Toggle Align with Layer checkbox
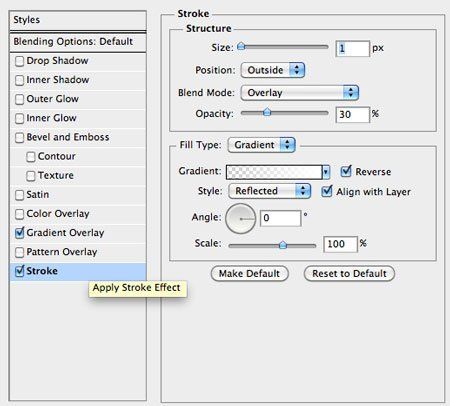 click(x=327, y=191)
